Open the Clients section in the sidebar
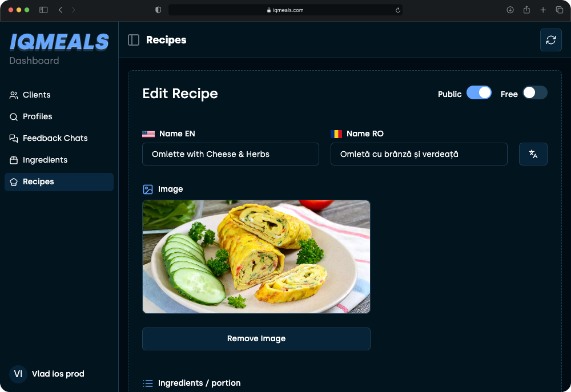The image size is (571, 392). (x=38, y=95)
